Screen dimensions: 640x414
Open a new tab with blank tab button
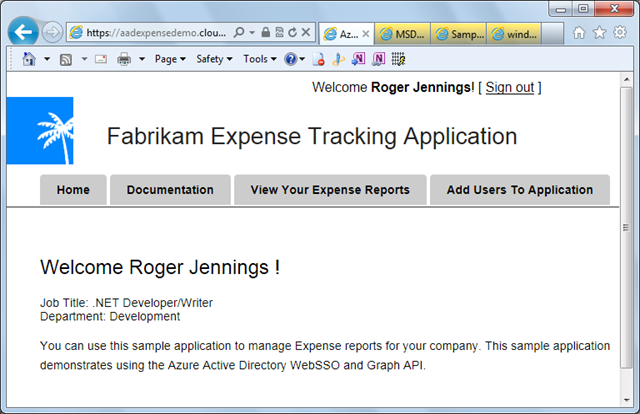[553, 33]
